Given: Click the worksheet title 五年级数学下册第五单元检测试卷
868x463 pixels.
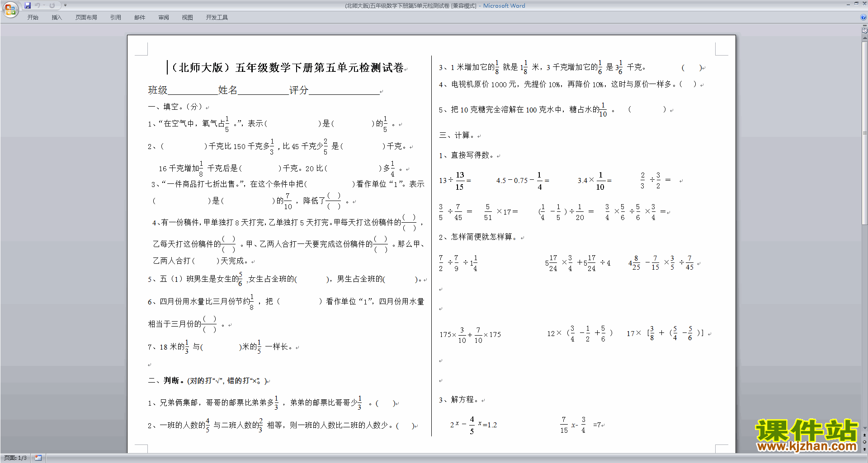Looking at the screenshot, I should coord(319,68).
